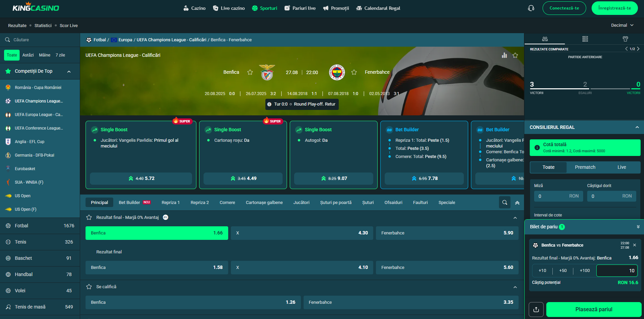Image resolution: width=644 pixels, height=319 pixels.
Task: Favorite Benfica team star
Action: 250,72
